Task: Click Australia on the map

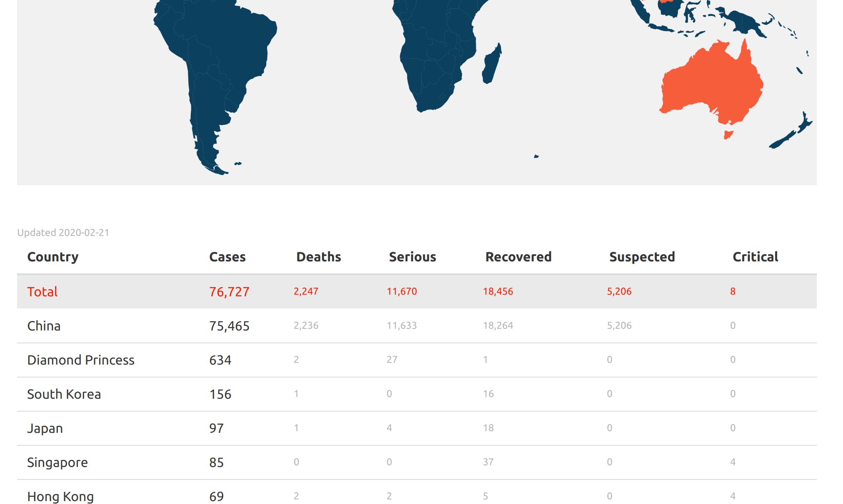Action: (712, 83)
